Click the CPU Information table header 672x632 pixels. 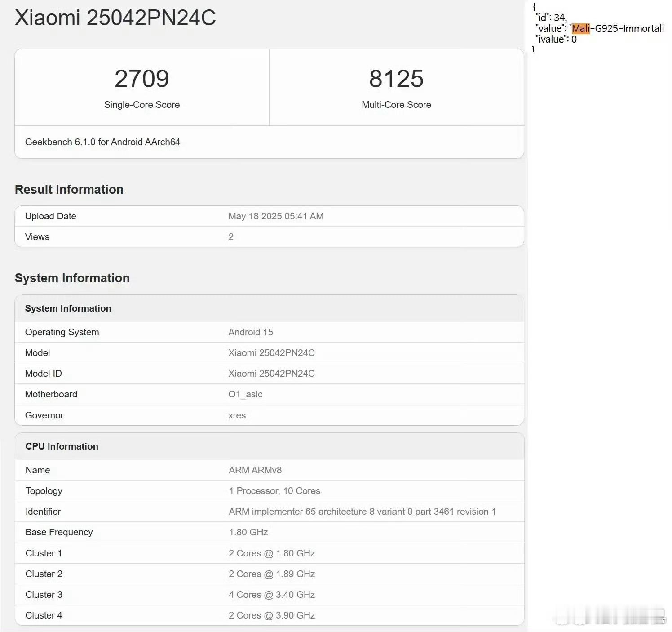click(x=62, y=446)
